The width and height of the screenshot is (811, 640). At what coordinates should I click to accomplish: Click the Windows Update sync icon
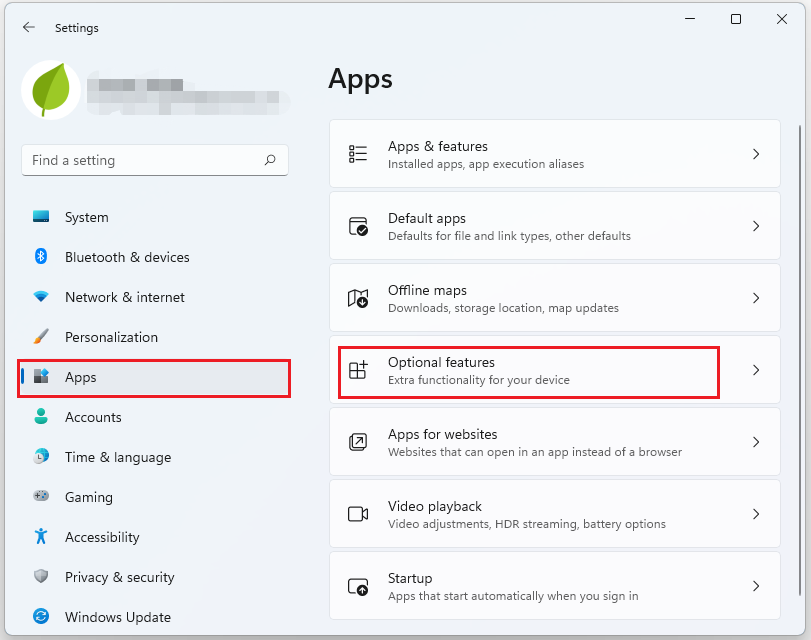41,617
